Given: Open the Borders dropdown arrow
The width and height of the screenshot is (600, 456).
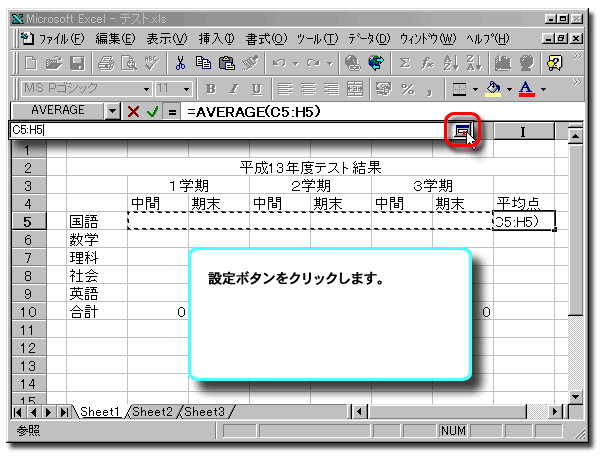Looking at the screenshot, I should (475, 90).
